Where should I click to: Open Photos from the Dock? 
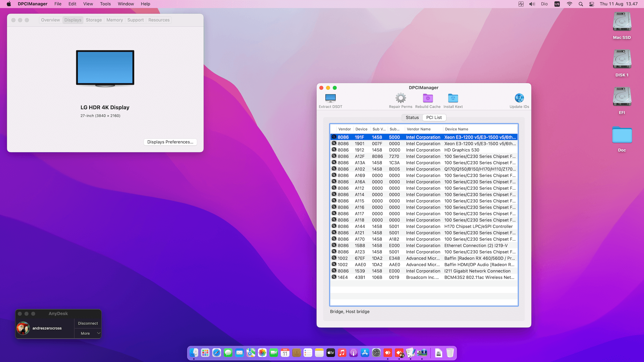pos(262,353)
